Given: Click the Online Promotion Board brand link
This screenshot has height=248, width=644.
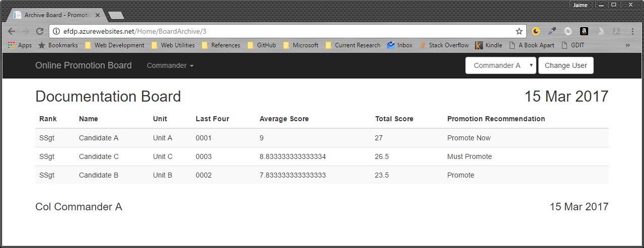Looking at the screenshot, I should click(84, 65).
